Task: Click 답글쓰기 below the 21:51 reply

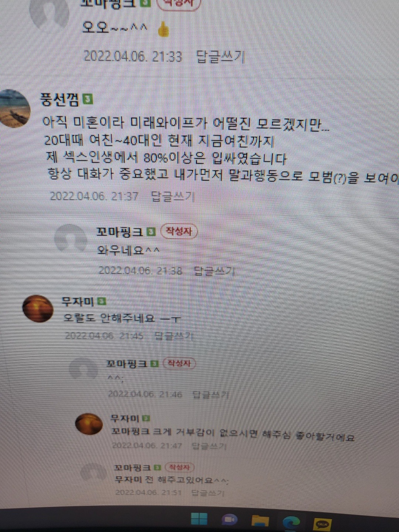Action: coord(208,492)
